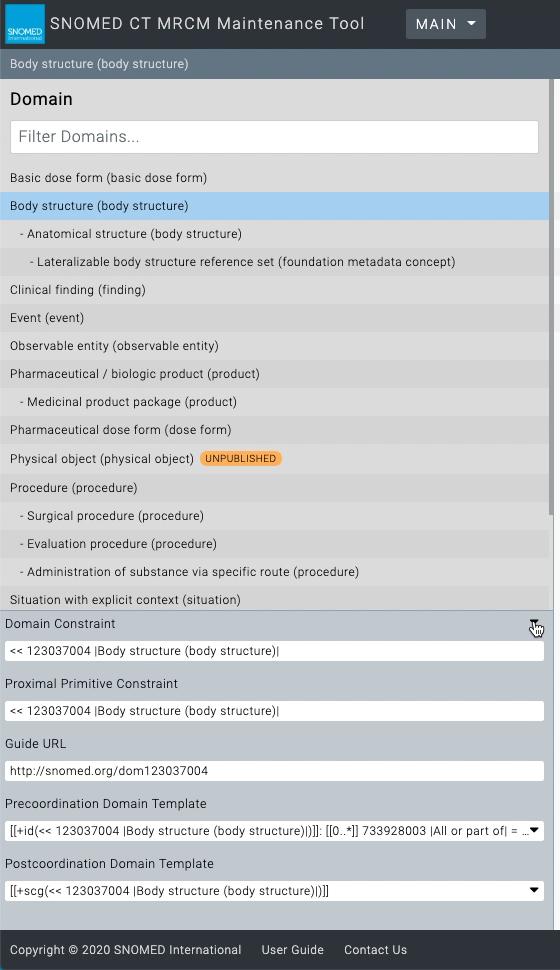
Task: Select Physical object (physical object) domain
Action: tap(274, 458)
